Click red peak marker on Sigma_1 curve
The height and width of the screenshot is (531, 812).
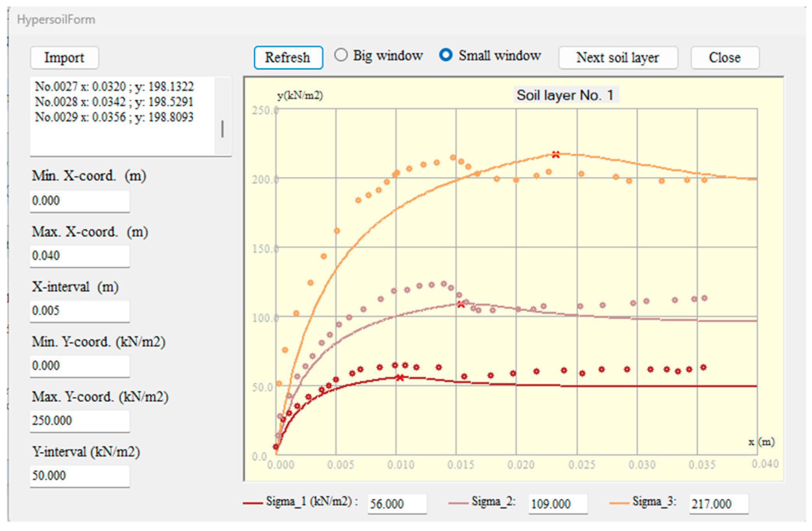pyautogui.click(x=400, y=377)
